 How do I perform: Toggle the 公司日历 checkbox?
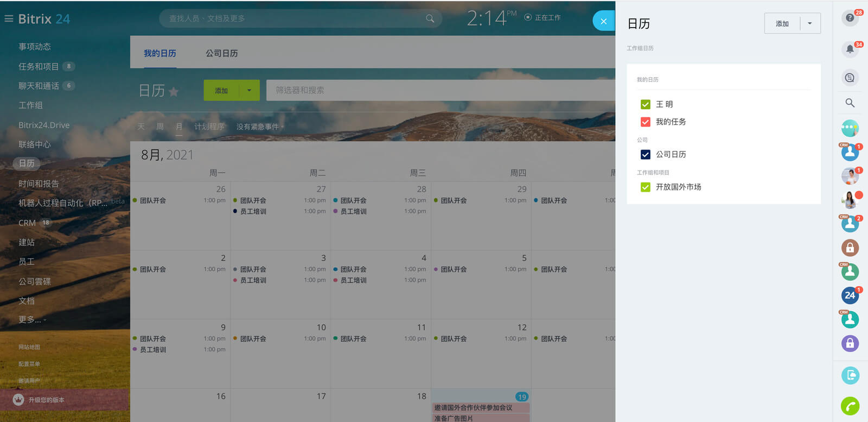pos(646,154)
